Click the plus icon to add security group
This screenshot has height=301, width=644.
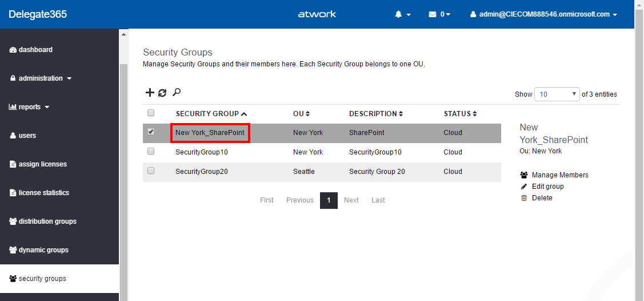click(150, 93)
